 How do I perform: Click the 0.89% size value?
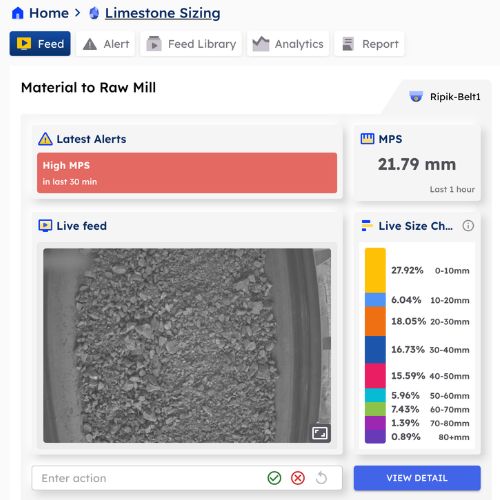pos(406,437)
